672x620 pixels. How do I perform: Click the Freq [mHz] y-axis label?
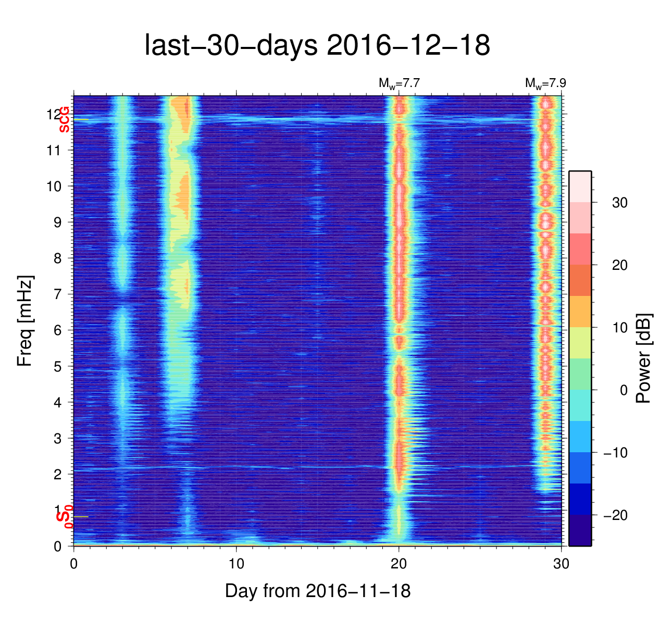tap(25, 321)
